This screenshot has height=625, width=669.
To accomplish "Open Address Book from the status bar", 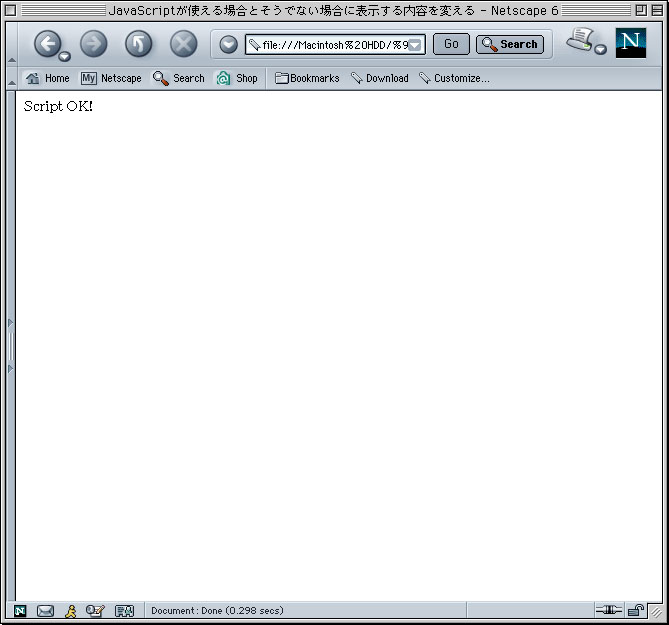I will tap(125, 611).
